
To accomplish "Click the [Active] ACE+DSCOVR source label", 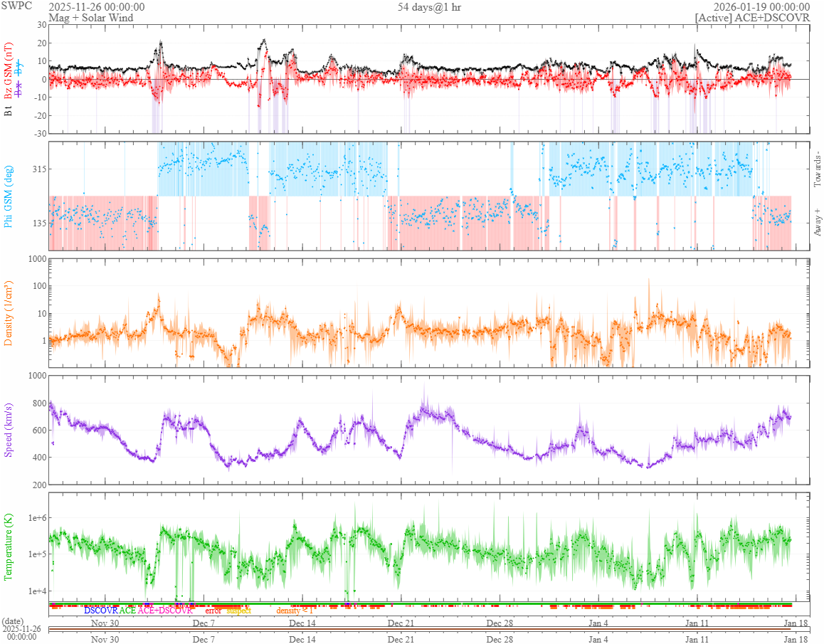I will 753,18.
